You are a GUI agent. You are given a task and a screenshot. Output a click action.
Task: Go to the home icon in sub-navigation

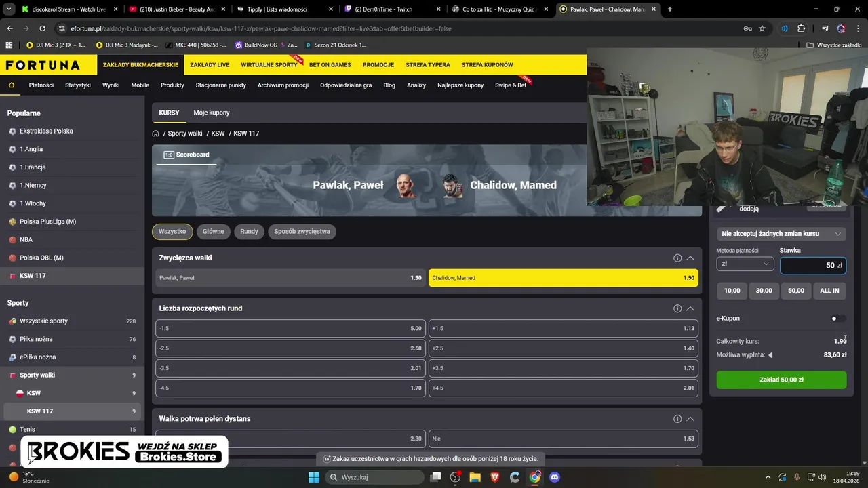coord(11,85)
